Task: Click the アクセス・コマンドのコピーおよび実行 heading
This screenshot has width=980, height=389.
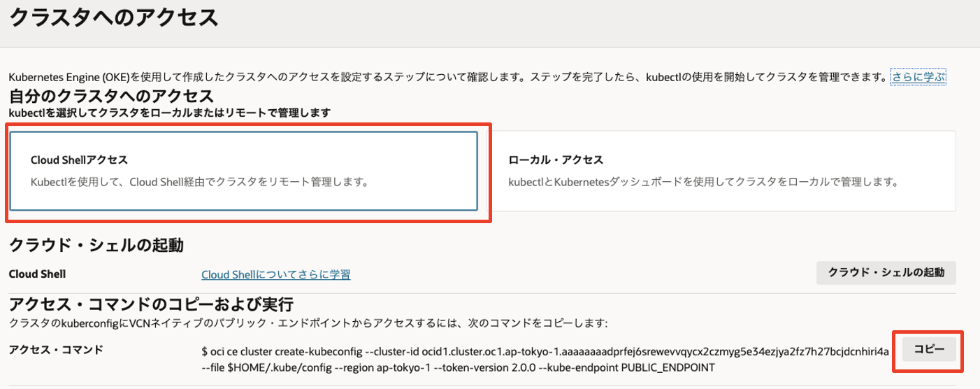Action: click(x=150, y=305)
